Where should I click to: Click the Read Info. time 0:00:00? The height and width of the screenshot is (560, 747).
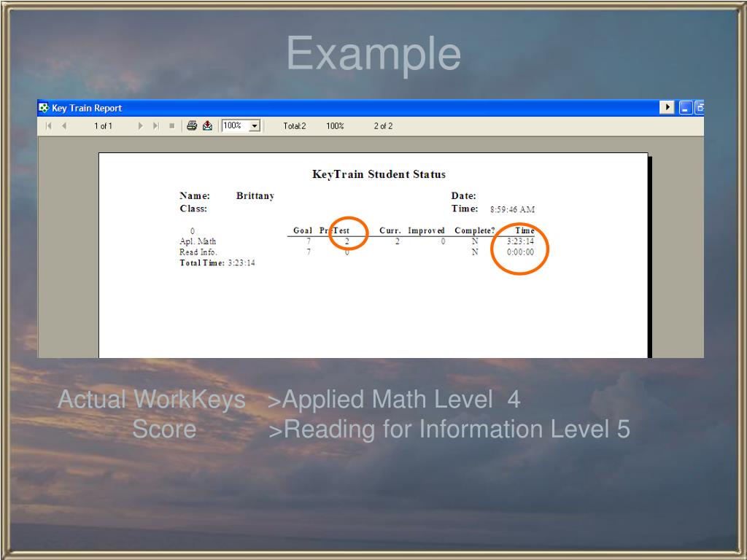pyautogui.click(x=520, y=252)
